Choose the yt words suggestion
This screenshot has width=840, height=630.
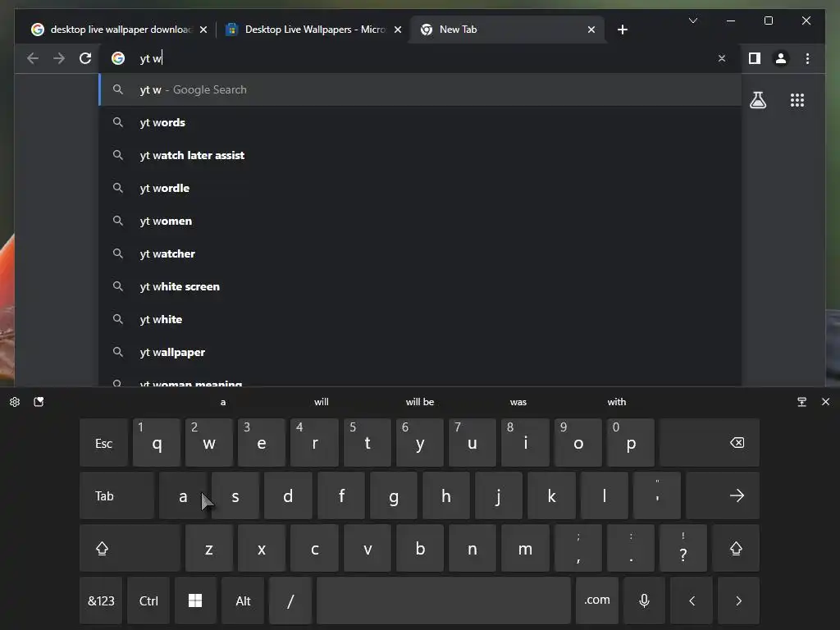pos(420,123)
